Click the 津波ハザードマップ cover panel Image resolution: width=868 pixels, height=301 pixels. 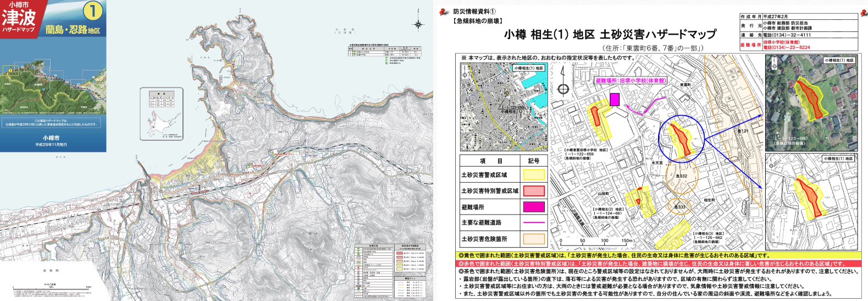coord(53,76)
